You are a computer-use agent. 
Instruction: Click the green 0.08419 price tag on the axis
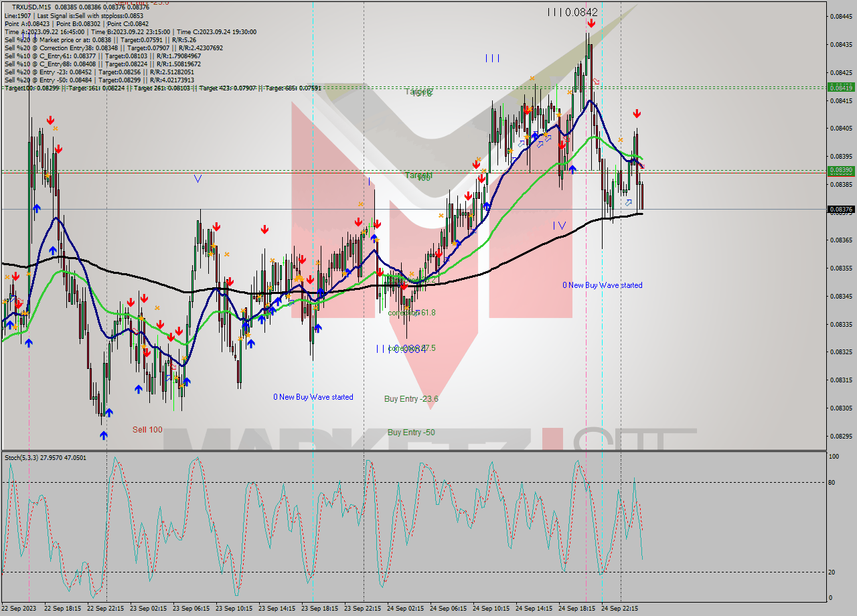841,87
